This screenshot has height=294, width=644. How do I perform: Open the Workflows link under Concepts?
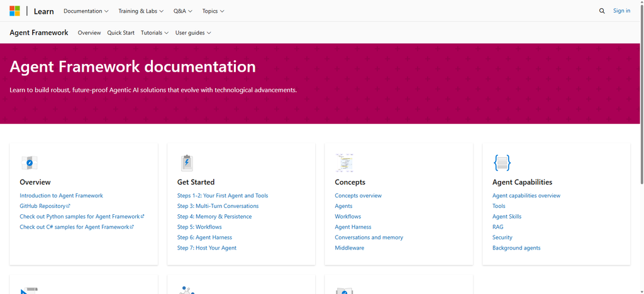[x=348, y=217]
